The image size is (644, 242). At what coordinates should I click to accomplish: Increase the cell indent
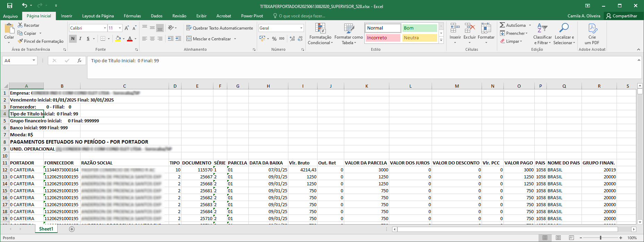click(178, 39)
